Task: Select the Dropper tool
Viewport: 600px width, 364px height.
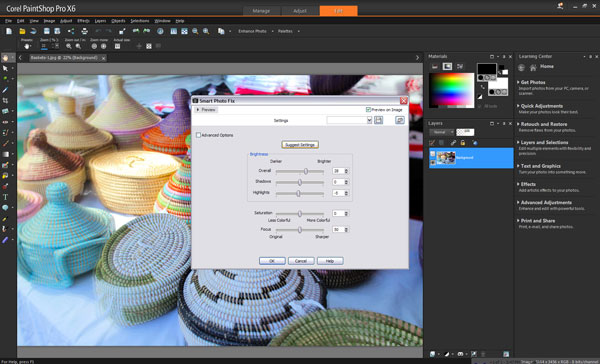Action: point(5,90)
